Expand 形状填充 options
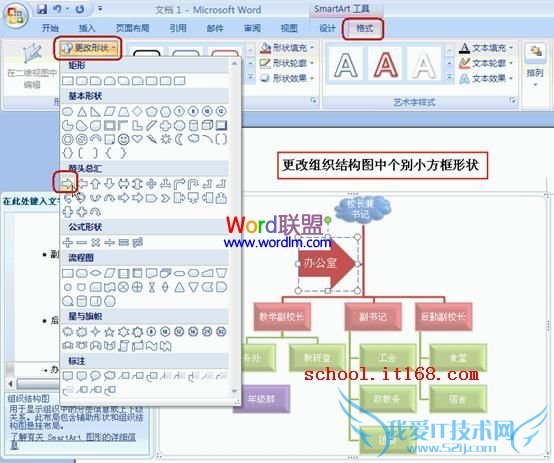The width and height of the screenshot is (554, 463). click(x=287, y=47)
